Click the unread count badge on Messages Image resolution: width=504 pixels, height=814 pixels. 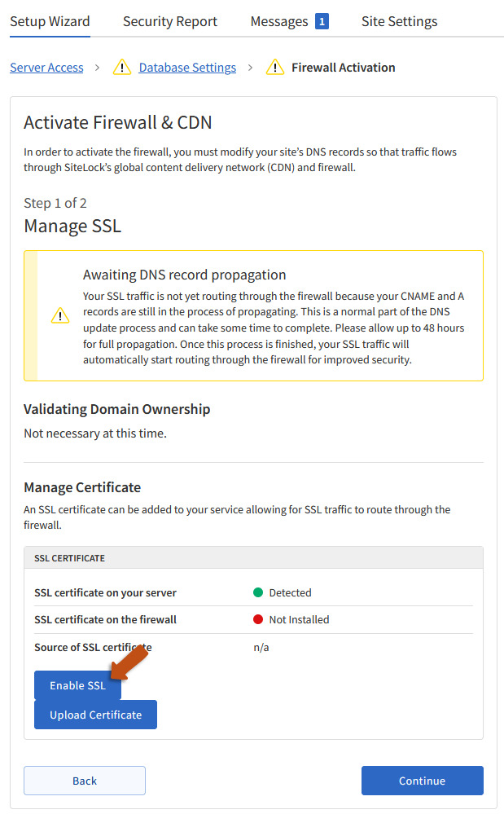click(322, 22)
